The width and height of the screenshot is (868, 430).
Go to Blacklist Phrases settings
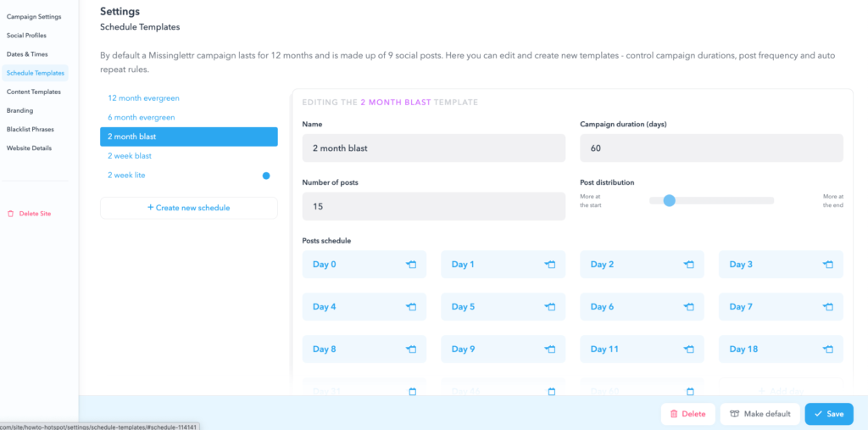32,129
